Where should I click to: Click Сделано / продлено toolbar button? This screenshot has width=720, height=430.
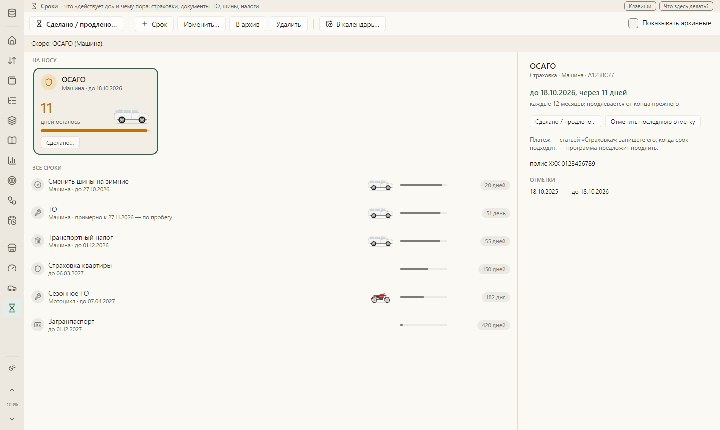coord(77,24)
